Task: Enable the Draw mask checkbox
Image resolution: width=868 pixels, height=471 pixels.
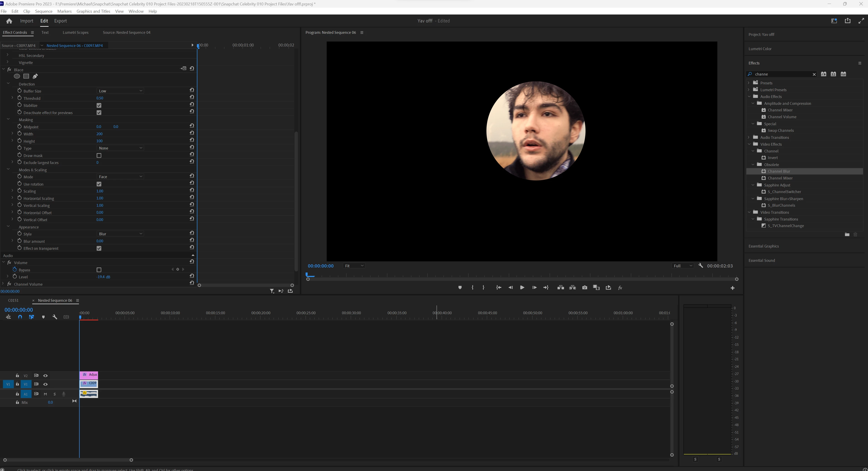Action: click(99, 155)
